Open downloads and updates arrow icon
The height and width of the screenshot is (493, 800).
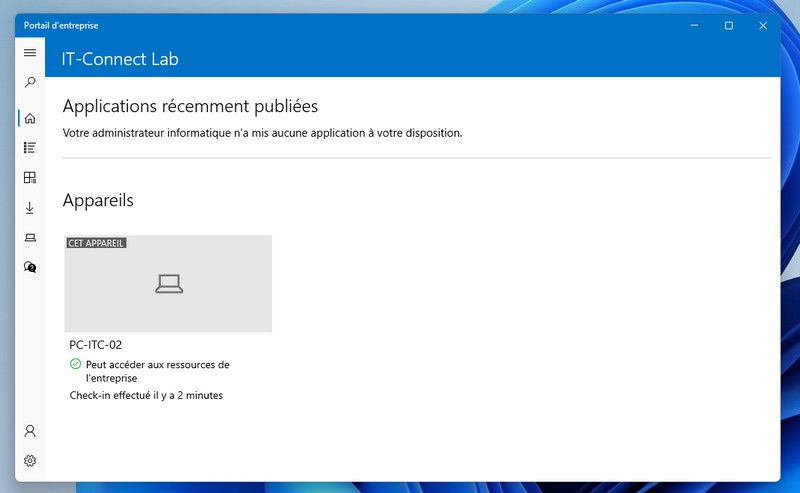(x=30, y=208)
